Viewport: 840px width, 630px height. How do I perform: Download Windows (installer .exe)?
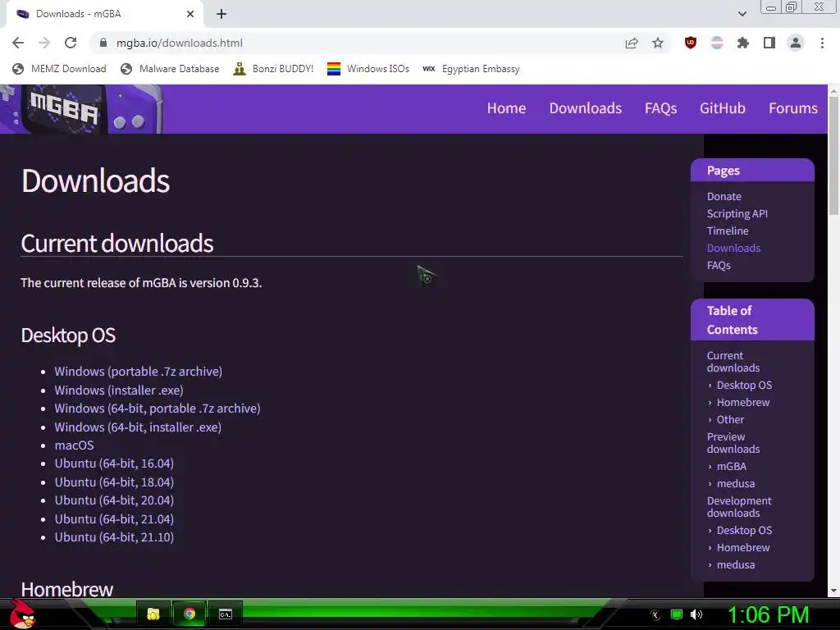tap(119, 390)
